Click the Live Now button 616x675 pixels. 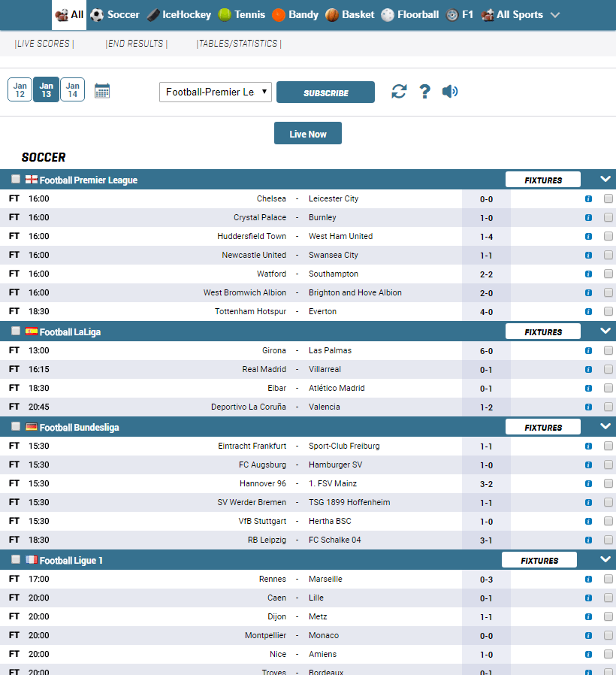click(x=307, y=132)
